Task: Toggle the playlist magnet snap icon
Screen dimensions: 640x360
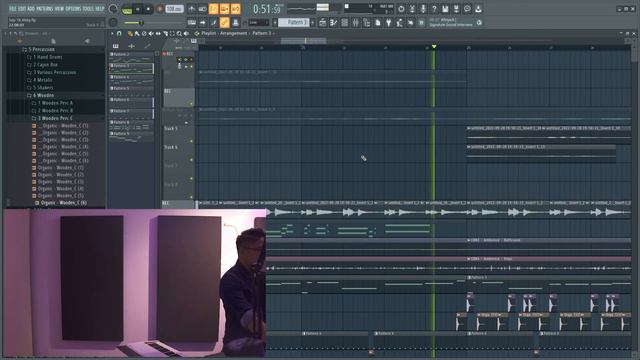Action: [119, 33]
